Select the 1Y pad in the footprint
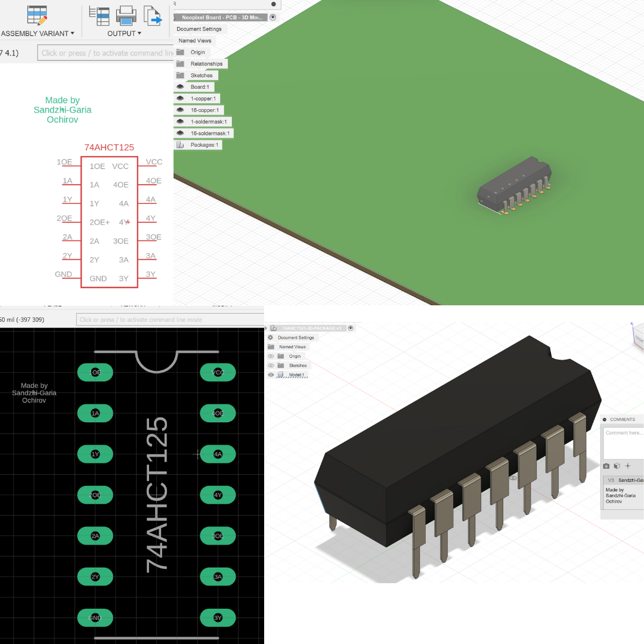This screenshot has height=644, width=644. 95,454
